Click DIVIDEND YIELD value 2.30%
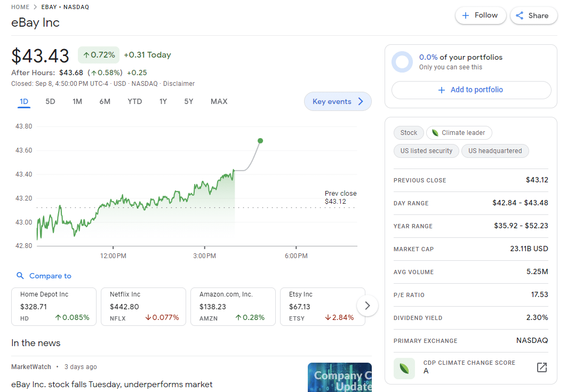 coord(537,317)
